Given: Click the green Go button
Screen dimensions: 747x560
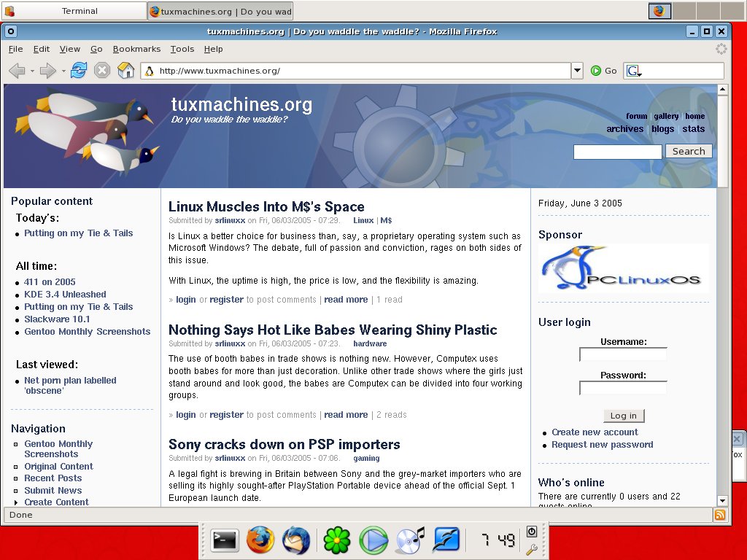Looking at the screenshot, I should [603, 71].
